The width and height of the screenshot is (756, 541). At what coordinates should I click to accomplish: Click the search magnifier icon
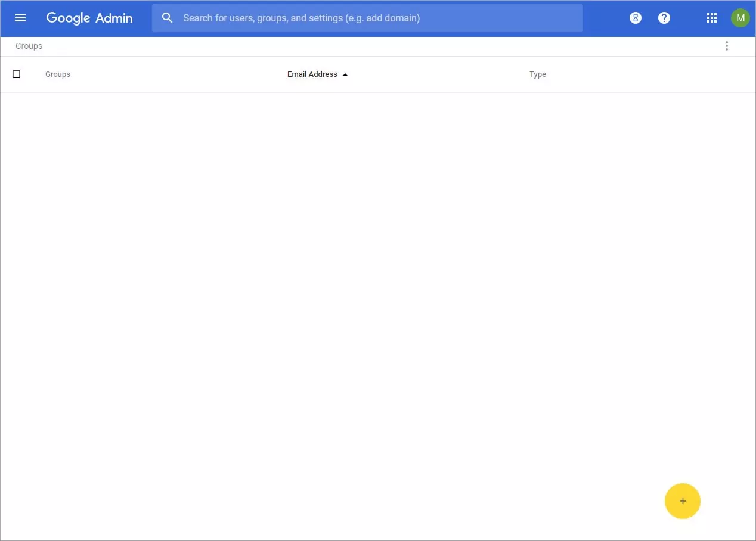168,18
